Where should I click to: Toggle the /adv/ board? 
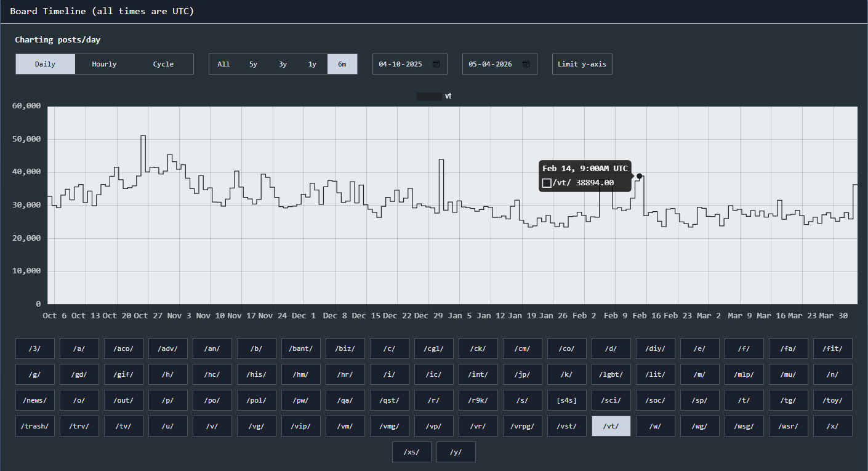[168, 348]
